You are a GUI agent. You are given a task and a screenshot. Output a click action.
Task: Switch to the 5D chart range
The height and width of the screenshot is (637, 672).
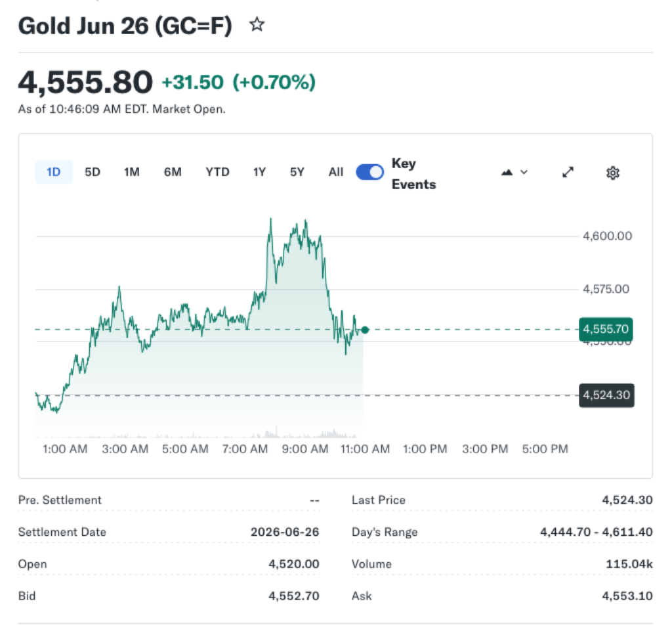(x=92, y=172)
